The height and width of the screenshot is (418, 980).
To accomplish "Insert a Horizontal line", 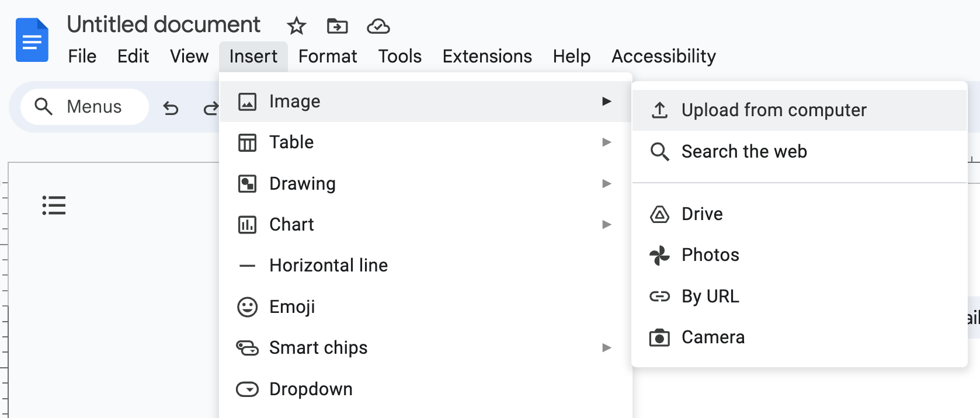I will click(426, 266).
